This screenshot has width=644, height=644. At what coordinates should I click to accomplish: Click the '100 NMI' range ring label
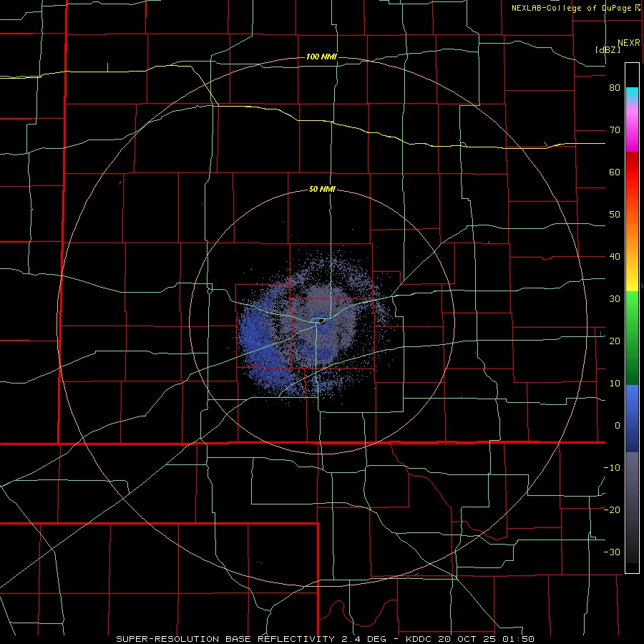coord(321,57)
